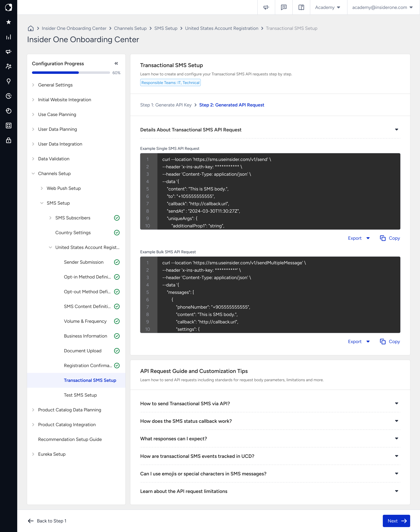The width and height of the screenshot is (420, 532).
Task: Click the copy icon for Single SMS request
Action: (x=383, y=238)
